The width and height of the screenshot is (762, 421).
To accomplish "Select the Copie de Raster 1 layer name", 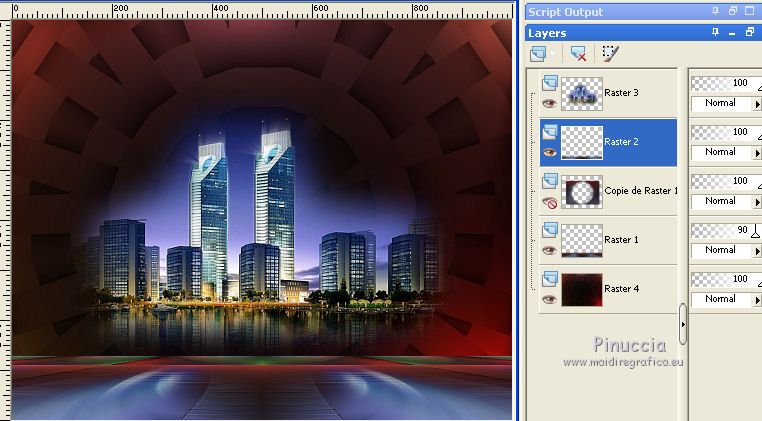I will click(x=641, y=191).
